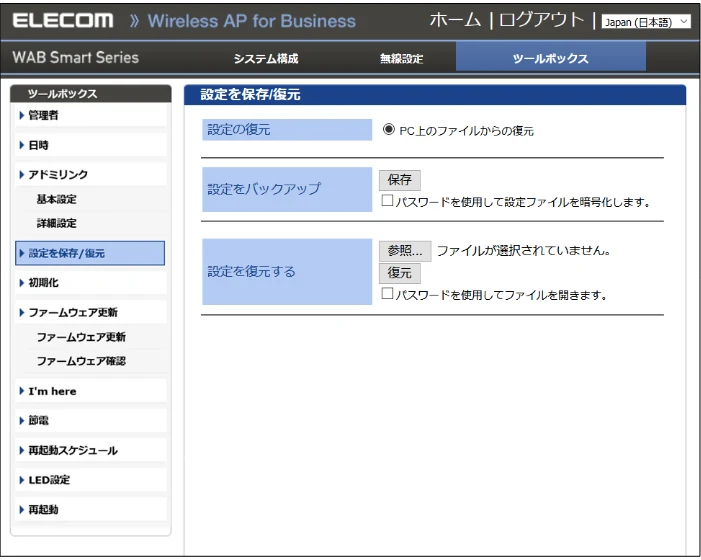Click the ELECOM logo

pos(63,21)
